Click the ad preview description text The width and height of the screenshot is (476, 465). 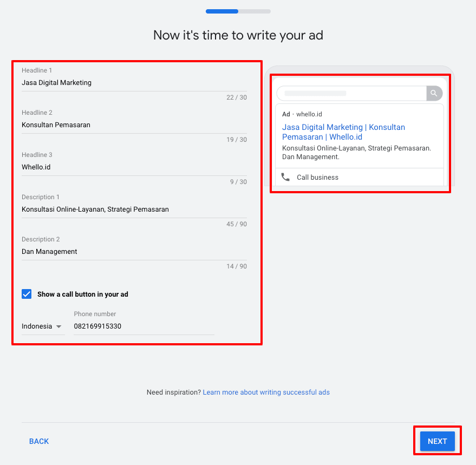pos(356,153)
